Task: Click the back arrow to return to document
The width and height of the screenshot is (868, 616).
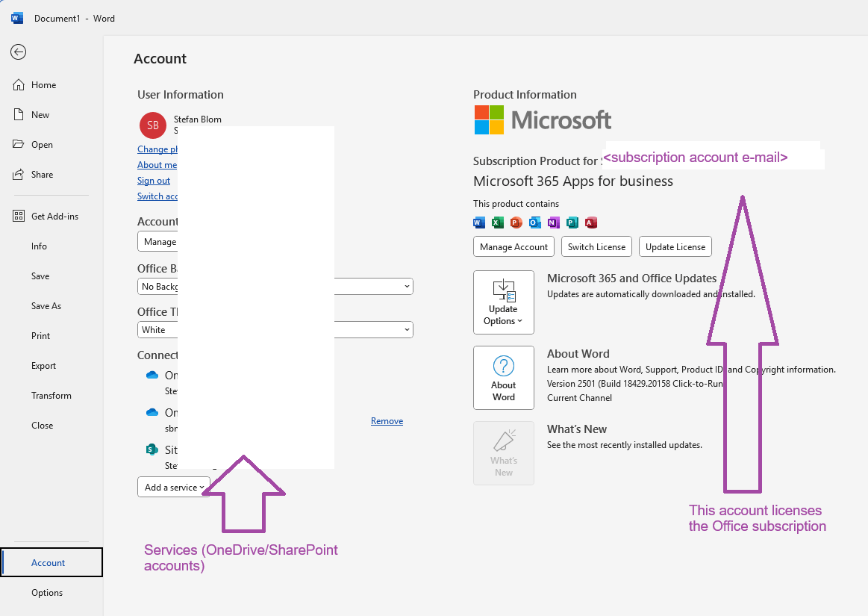Action: (x=18, y=52)
